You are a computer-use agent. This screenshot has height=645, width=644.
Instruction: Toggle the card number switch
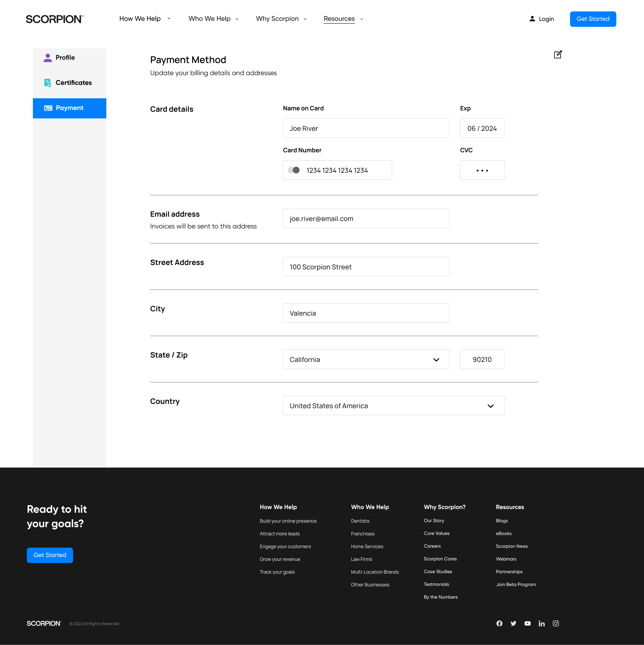294,170
